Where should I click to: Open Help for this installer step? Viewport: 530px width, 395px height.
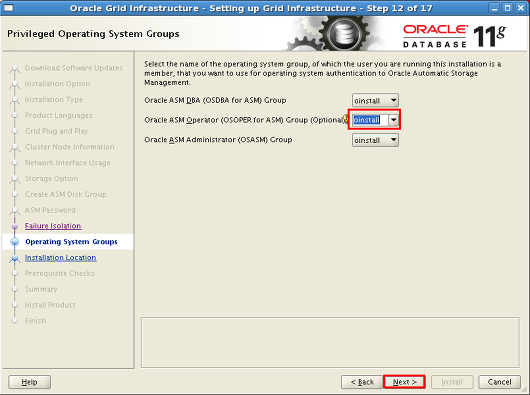point(29,382)
